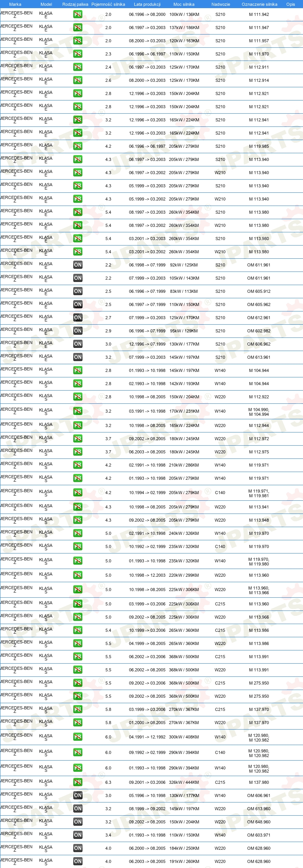The height and width of the screenshot is (868, 303).
Task: Click production dates 09.2001 -> 03.2006
Action: (147, 782)
